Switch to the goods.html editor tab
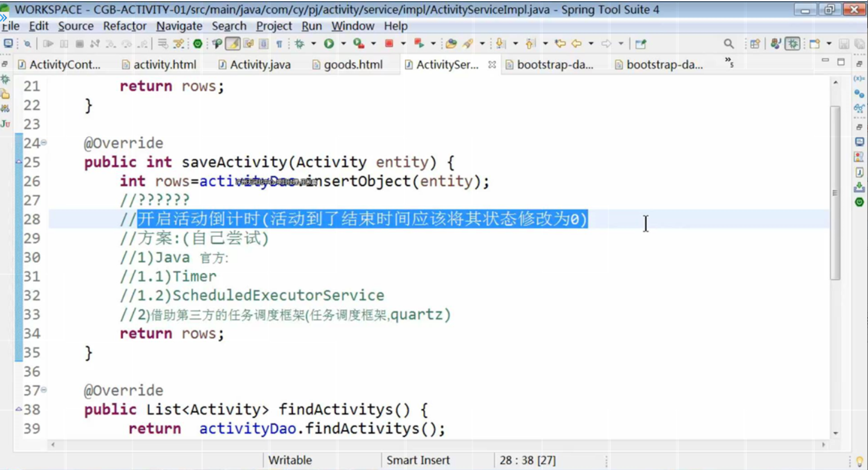This screenshot has height=470, width=868. (x=348, y=65)
